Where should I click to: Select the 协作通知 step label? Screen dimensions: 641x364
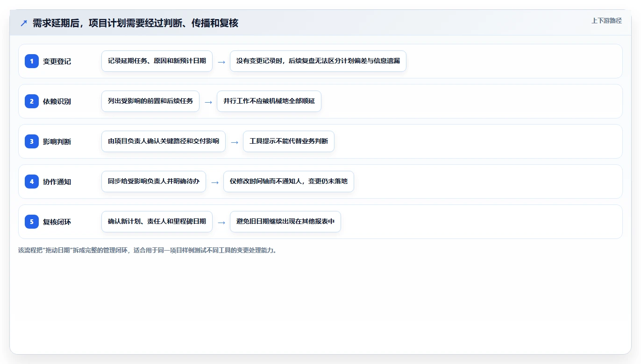coord(57,182)
